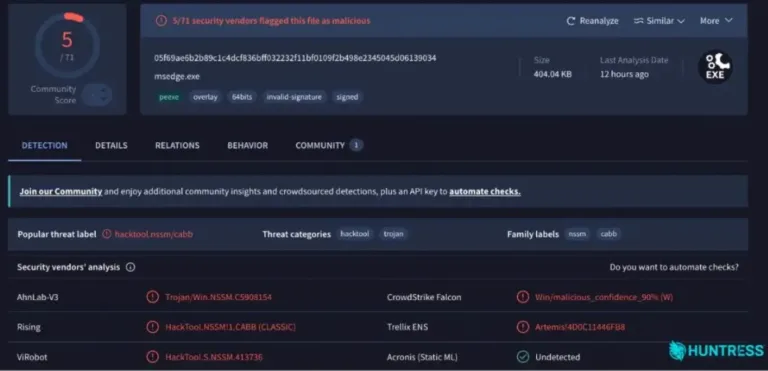768x371 pixels.
Task: Click the detection score circle showing 5/71
Action: pos(67,45)
